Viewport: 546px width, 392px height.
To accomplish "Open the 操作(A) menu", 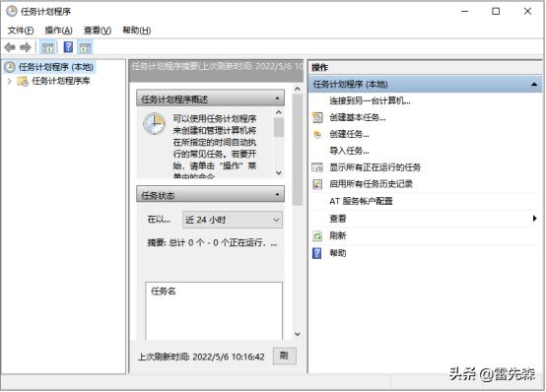I will 58,31.
